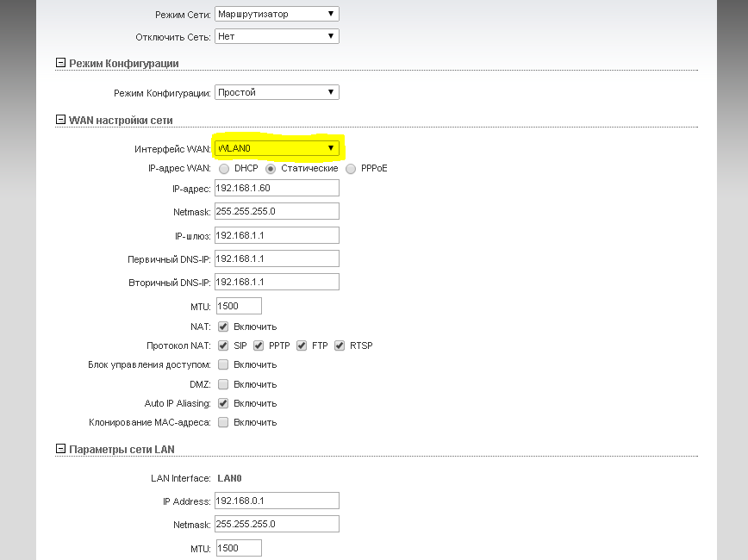Screen dimensions: 748x560
Task: Enable Клонирование MAC-адреса checkbox
Action: pos(223,422)
